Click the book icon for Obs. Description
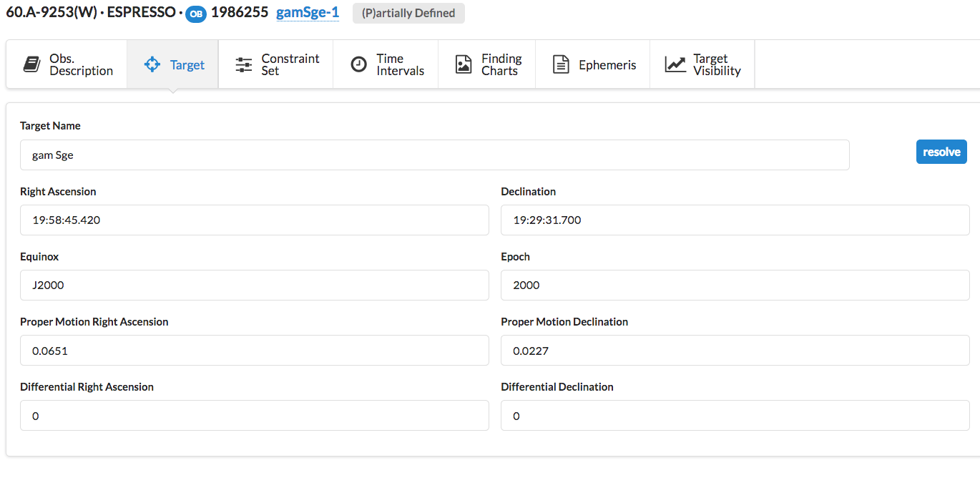The height and width of the screenshot is (488, 980). (x=31, y=64)
